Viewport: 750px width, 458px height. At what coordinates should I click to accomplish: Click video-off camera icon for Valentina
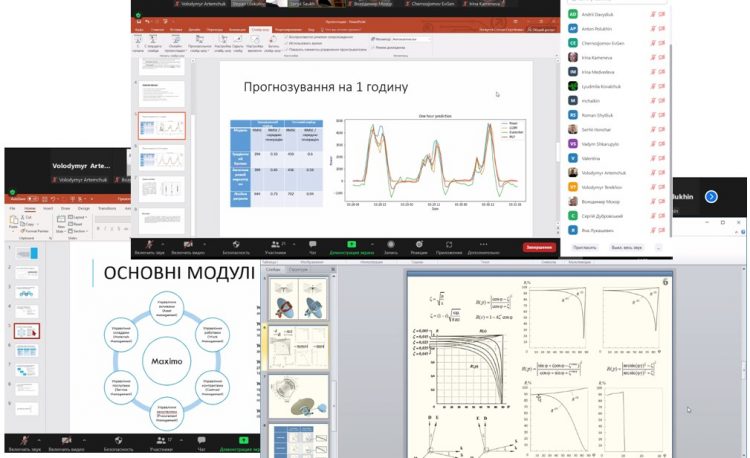coord(662,158)
